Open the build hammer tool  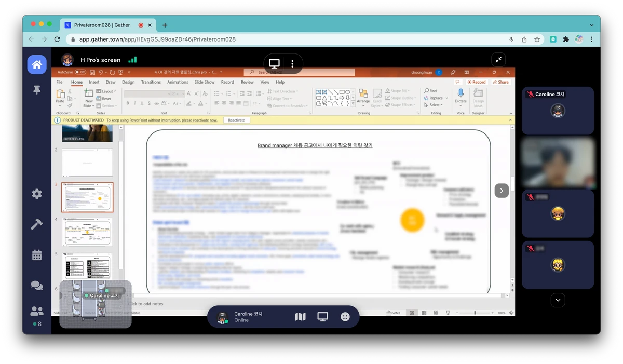click(x=37, y=224)
